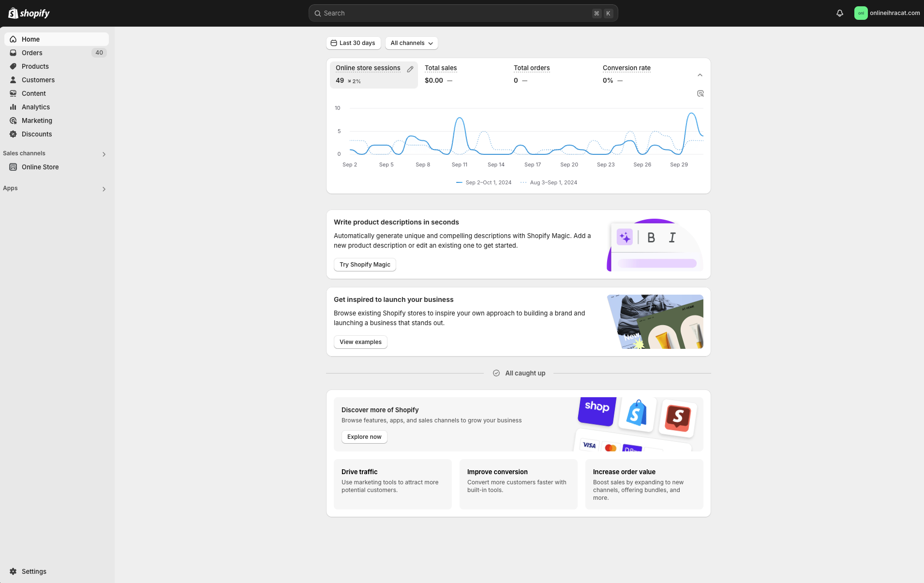924x583 pixels.
Task: Collapse the metrics chart panel
Action: [700, 75]
